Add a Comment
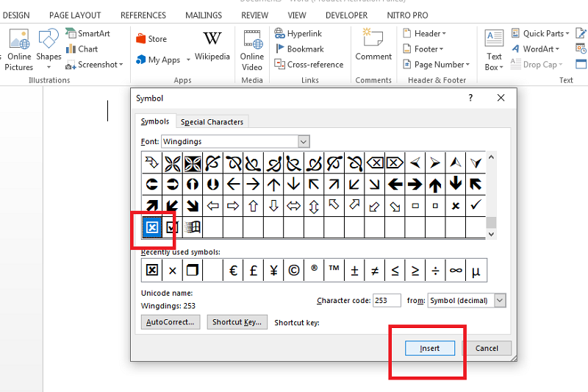The width and height of the screenshot is (588, 392). (x=373, y=45)
